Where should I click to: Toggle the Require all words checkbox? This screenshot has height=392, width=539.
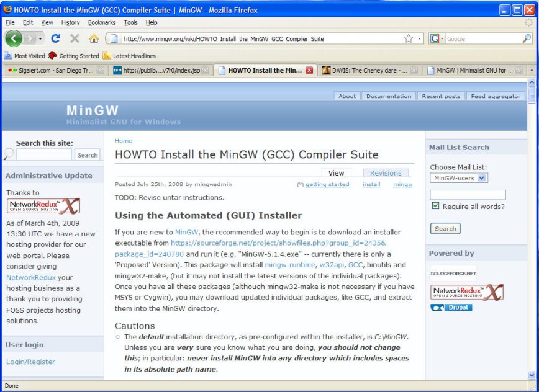[436, 207]
